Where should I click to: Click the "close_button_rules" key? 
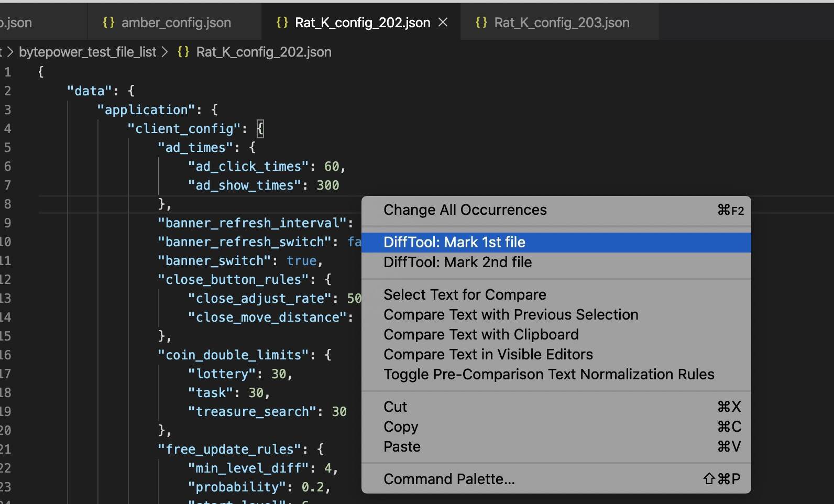click(234, 279)
